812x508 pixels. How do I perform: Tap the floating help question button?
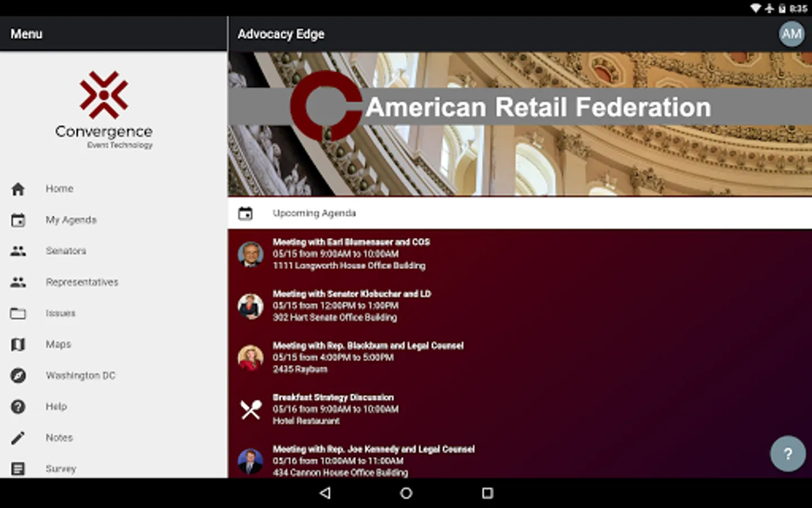(788, 453)
